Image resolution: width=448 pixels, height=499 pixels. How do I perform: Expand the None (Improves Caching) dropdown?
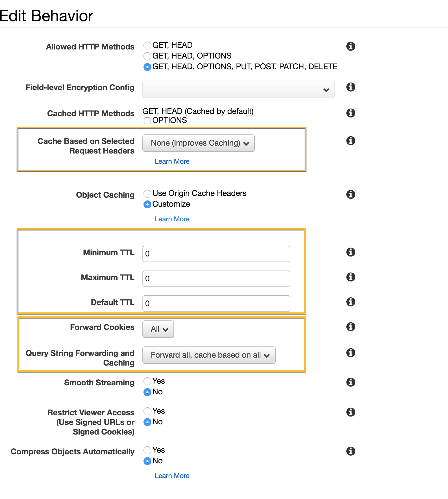tap(198, 143)
